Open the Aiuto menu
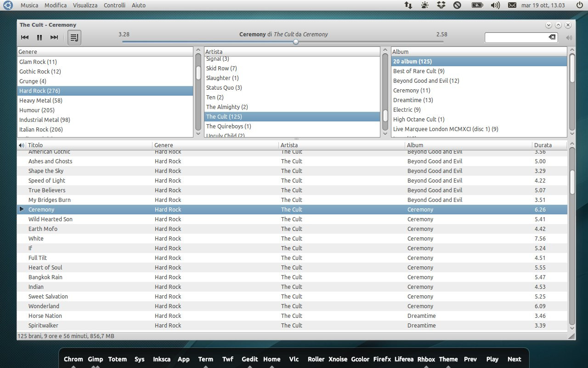This screenshot has width=588, height=368. (x=139, y=5)
